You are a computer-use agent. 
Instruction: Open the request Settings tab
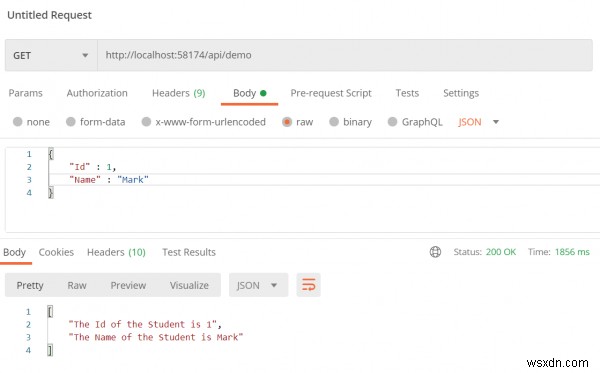point(461,93)
